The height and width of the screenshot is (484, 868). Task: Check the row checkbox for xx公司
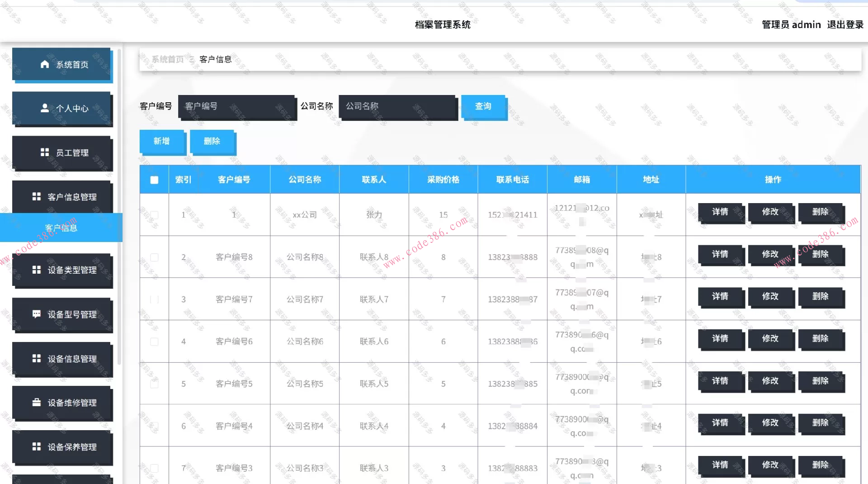click(154, 215)
